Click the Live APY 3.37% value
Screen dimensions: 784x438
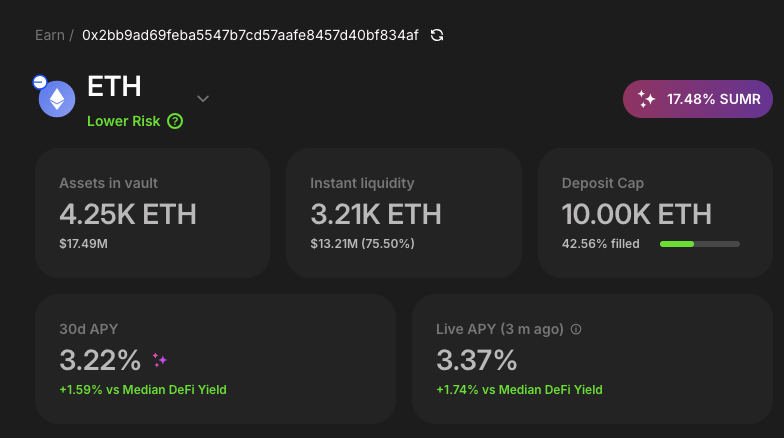click(477, 359)
